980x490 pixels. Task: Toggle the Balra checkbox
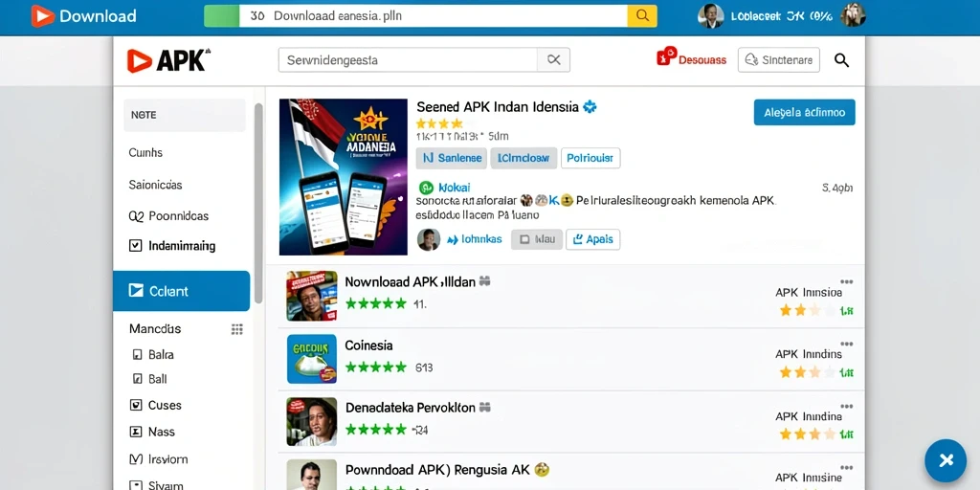137,355
